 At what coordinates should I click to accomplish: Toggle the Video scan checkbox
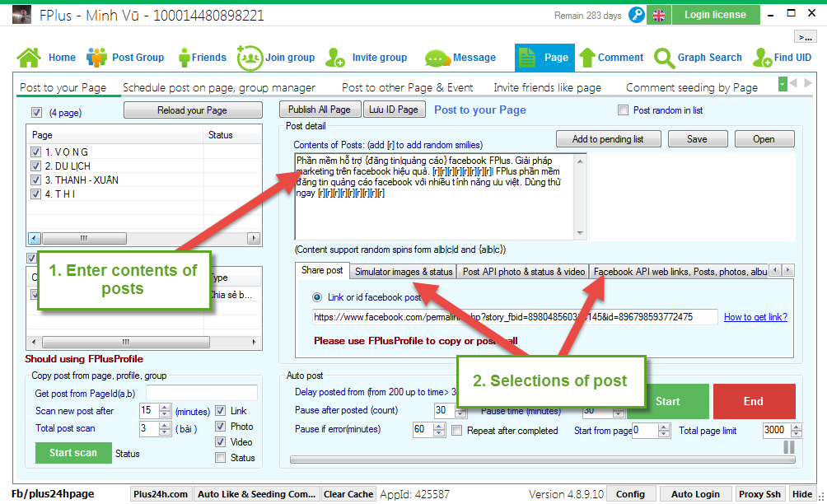coord(221,442)
